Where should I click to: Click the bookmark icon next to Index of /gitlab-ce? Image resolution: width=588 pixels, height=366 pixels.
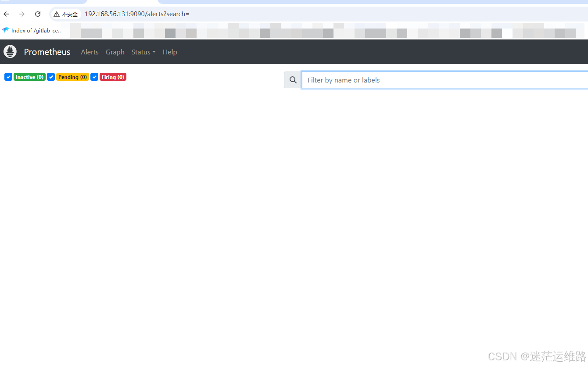[x=5, y=30]
